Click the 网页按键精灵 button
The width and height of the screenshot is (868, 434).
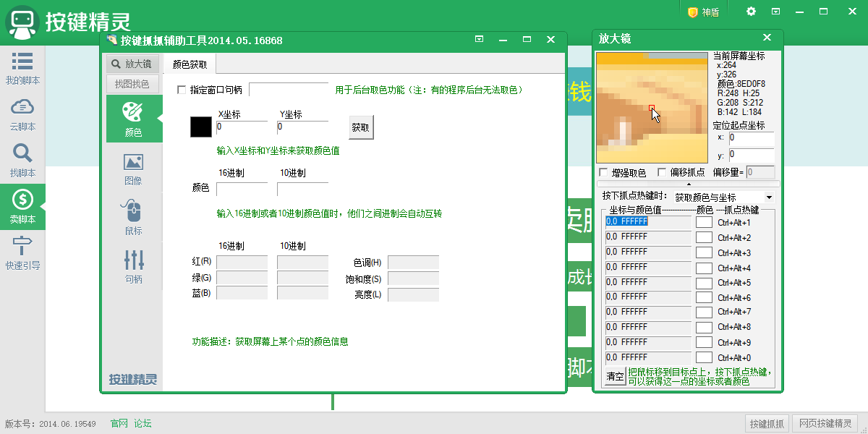coord(825,424)
